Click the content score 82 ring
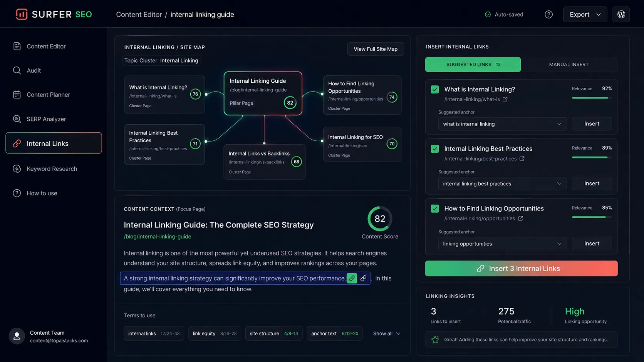The height and width of the screenshot is (362, 644). pyautogui.click(x=380, y=219)
